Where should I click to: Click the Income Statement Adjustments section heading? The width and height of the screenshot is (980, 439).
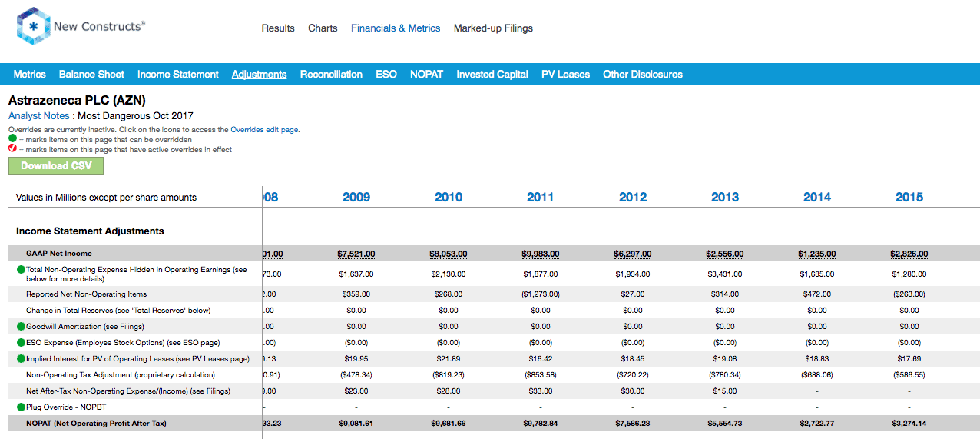[90, 231]
